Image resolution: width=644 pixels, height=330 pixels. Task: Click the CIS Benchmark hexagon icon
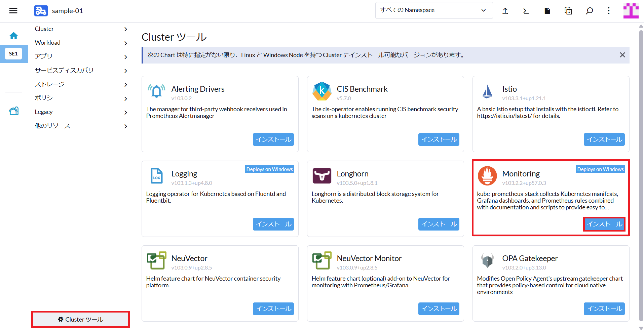coord(322,91)
